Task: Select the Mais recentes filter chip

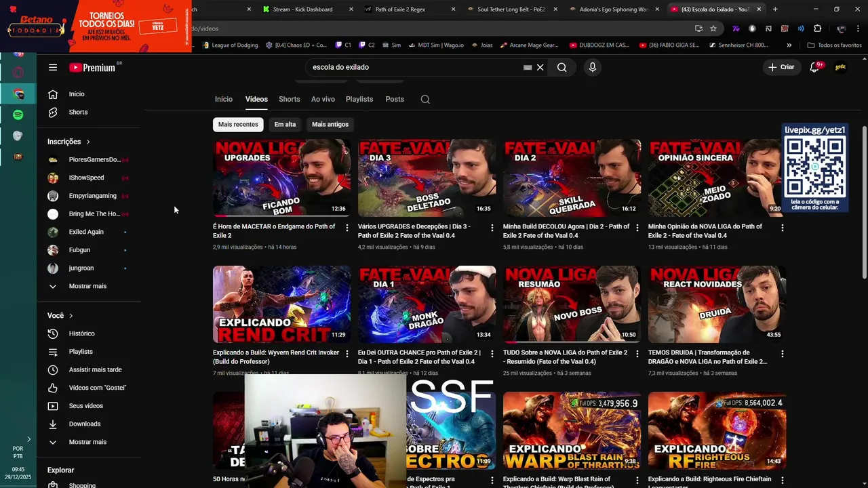Action: point(238,124)
